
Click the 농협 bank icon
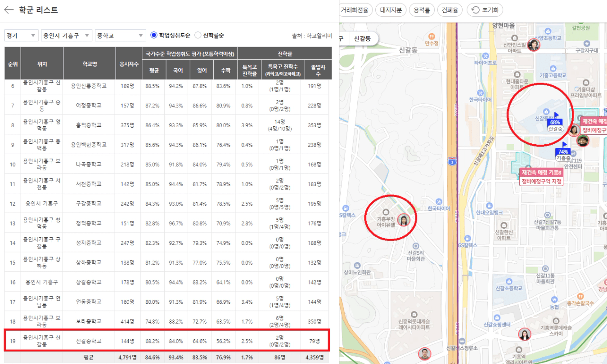[x=554, y=299]
